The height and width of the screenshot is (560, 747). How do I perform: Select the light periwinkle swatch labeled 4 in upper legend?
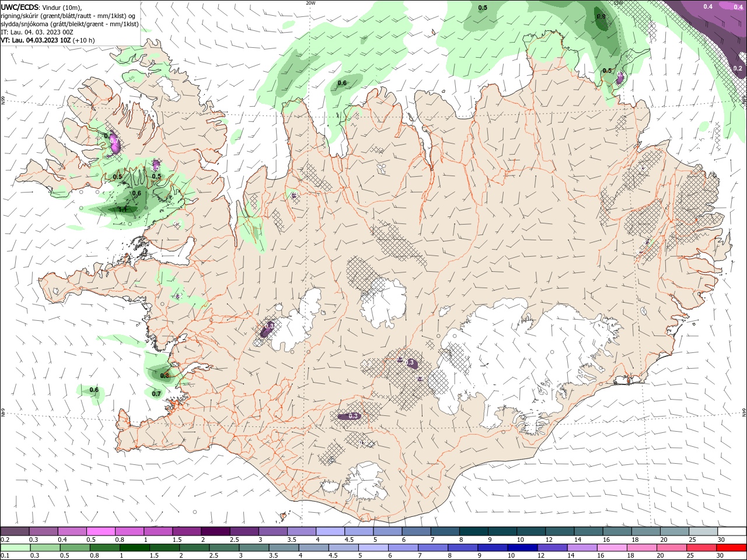click(x=330, y=531)
